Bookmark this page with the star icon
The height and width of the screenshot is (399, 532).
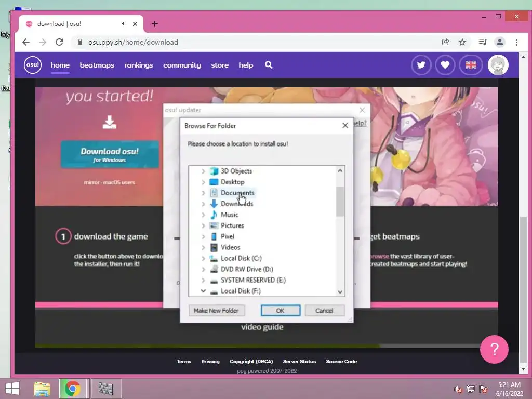(x=462, y=42)
